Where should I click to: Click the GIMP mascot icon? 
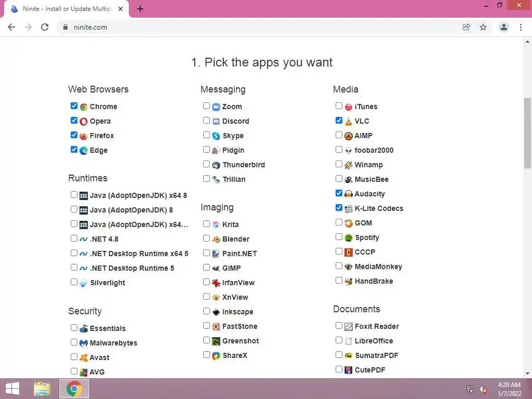[216, 269]
